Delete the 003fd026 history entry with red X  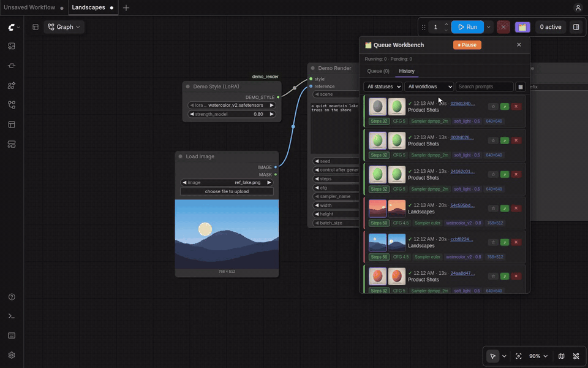click(516, 140)
